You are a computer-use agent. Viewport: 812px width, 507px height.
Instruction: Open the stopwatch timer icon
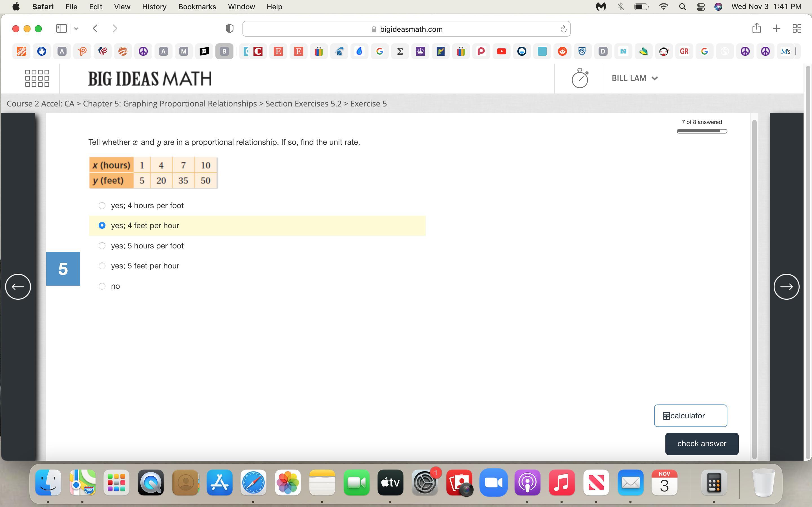point(579,79)
